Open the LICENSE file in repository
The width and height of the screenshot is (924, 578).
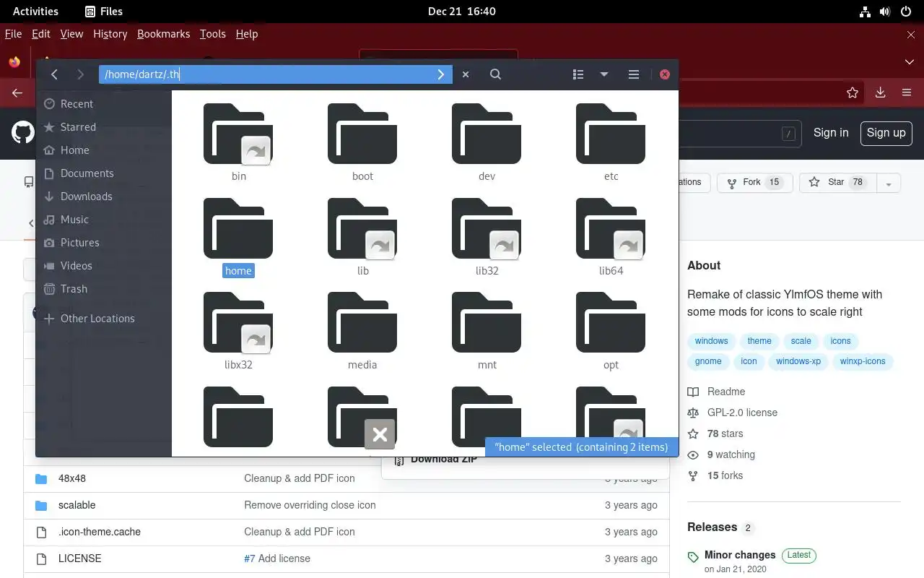tap(80, 558)
